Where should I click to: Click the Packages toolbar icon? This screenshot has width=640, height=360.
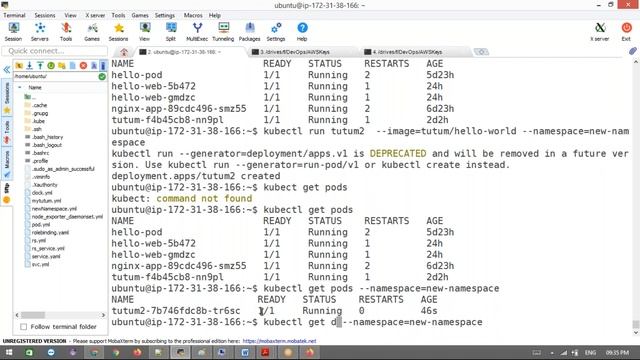pyautogui.click(x=249, y=32)
